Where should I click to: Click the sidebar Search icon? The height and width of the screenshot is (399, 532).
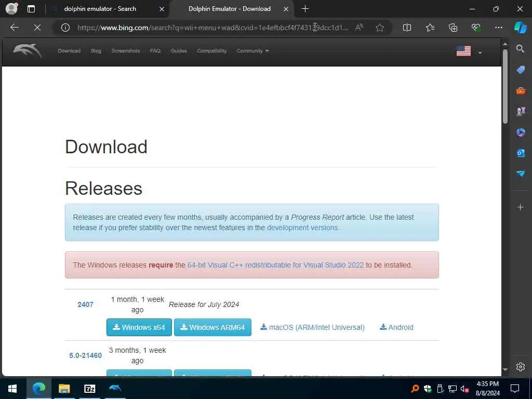point(520,49)
